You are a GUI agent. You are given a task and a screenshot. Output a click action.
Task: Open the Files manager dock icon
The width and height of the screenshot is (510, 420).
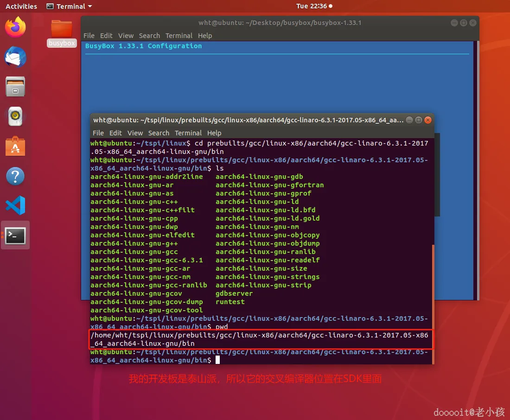pyautogui.click(x=15, y=87)
